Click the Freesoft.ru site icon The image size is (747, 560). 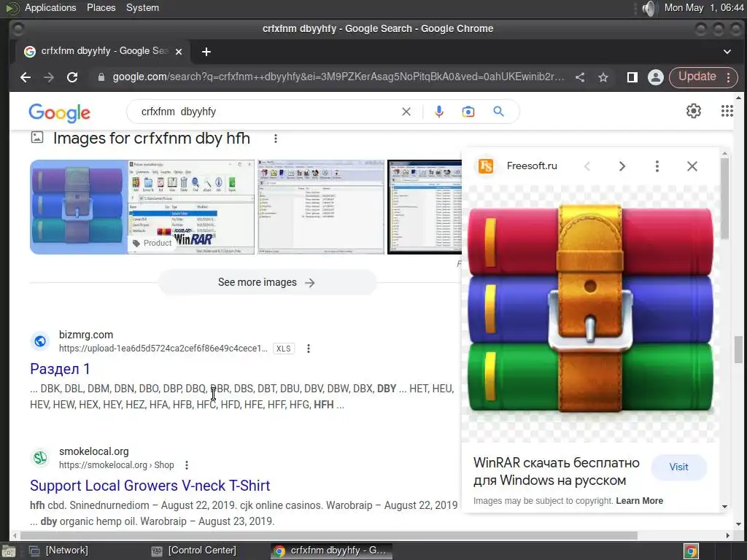[486, 166]
